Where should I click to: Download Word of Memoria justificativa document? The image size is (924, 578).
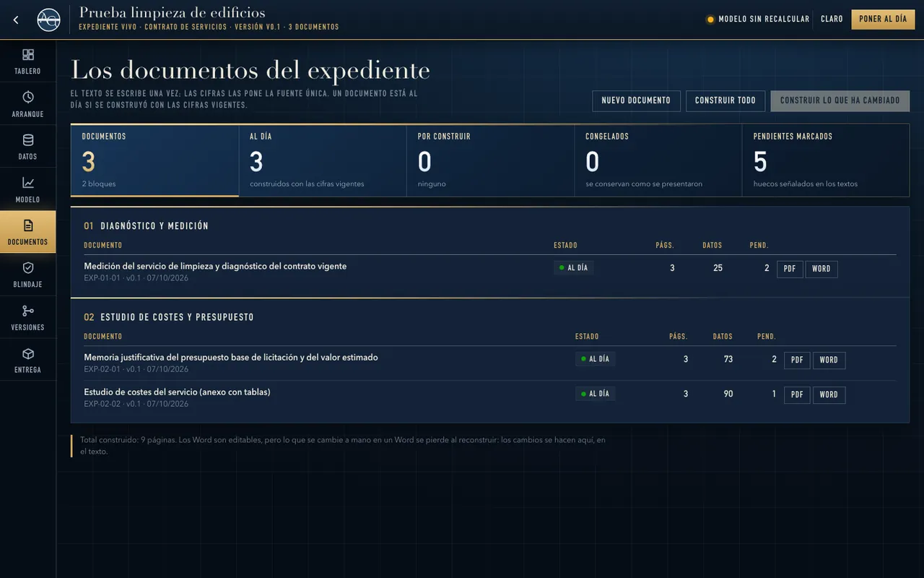click(829, 360)
